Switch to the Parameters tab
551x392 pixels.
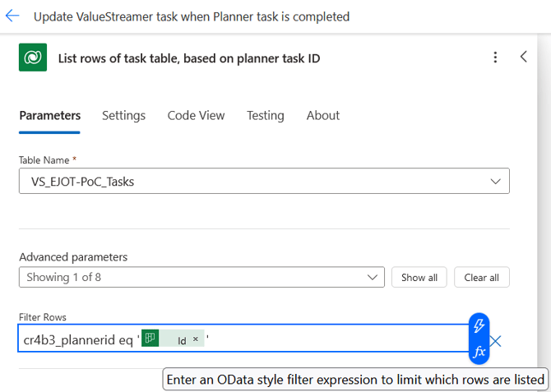pyautogui.click(x=49, y=116)
